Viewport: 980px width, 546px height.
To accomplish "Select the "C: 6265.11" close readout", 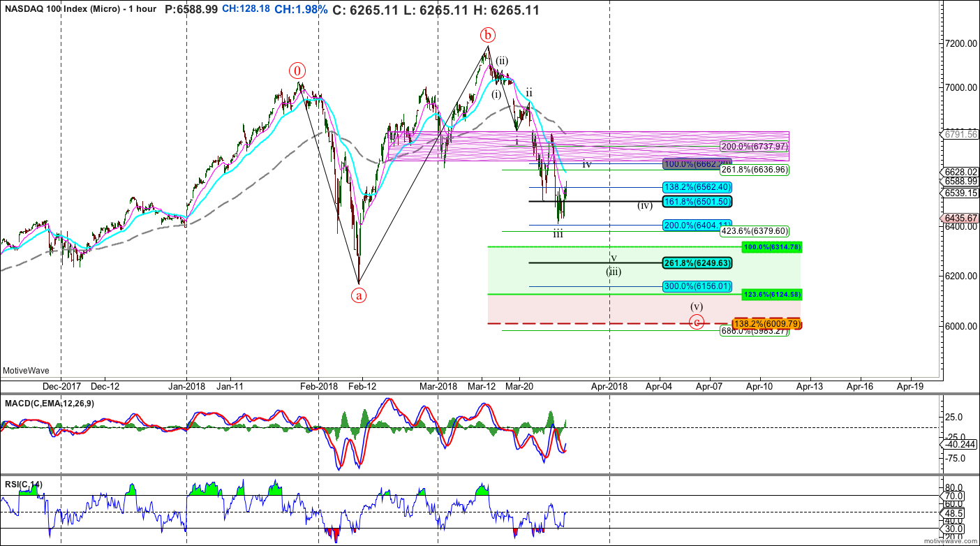I will 366,10.
